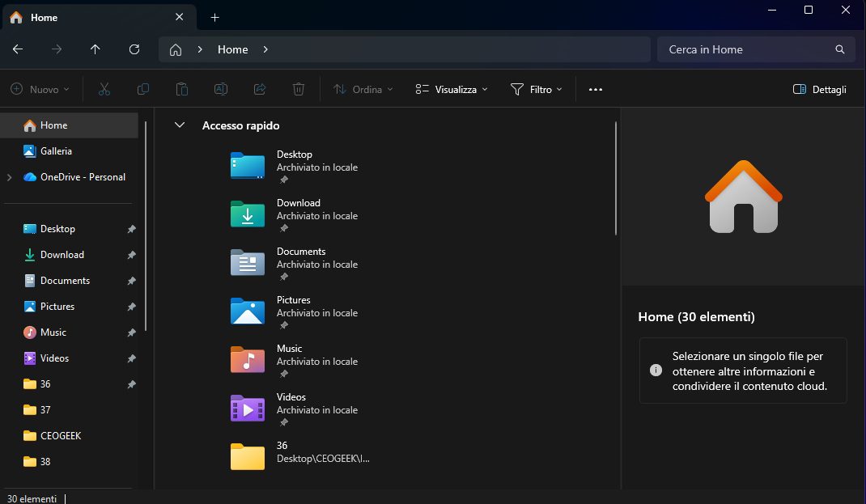Click the chevron after Home in address bar
The height and width of the screenshot is (504, 866).
tap(265, 49)
